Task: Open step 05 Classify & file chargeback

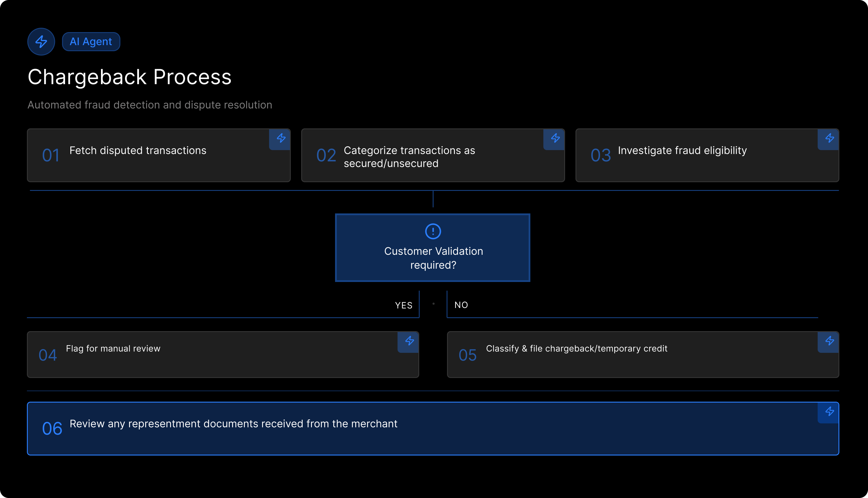Action: pos(577,348)
